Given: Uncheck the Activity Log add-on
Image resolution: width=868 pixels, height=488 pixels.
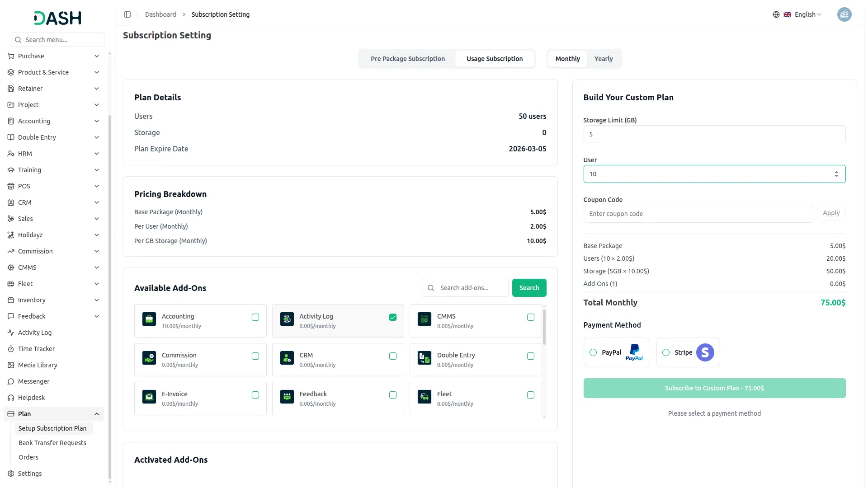Looking at the screenshot, I should coord(393,317).
